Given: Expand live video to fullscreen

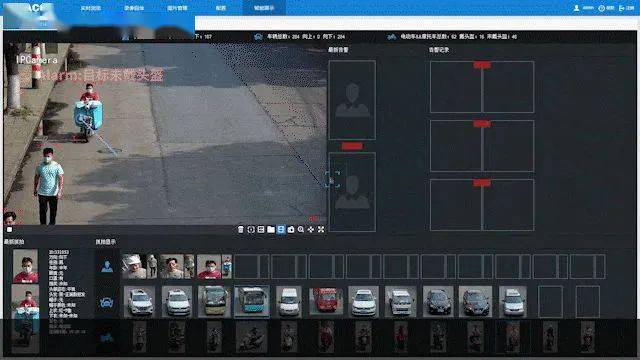Looking at the screenshot, I should (x=321, y=230).
